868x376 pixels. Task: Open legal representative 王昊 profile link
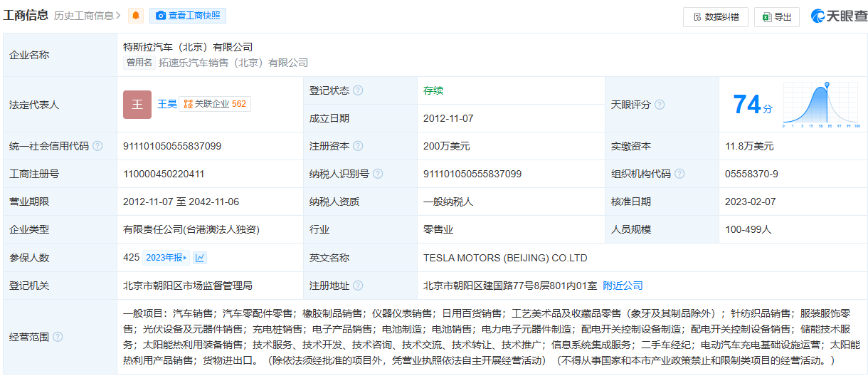coord(167,104)
